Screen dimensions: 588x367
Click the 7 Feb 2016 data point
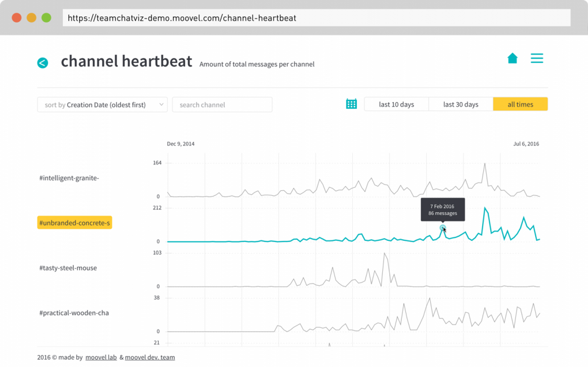(442, 228)
